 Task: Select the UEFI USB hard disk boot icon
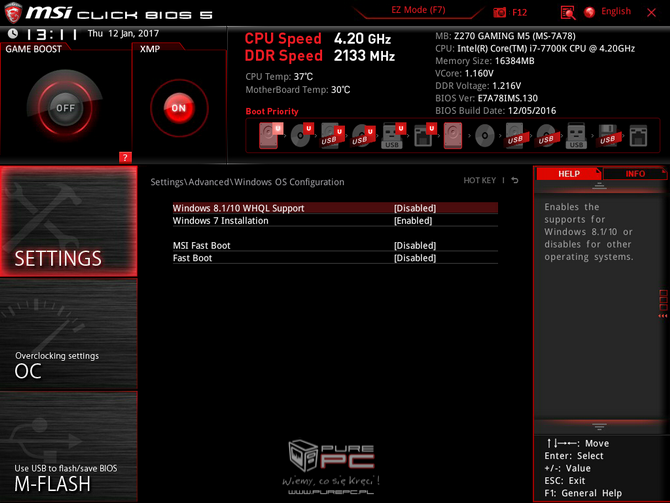(332, 135)
